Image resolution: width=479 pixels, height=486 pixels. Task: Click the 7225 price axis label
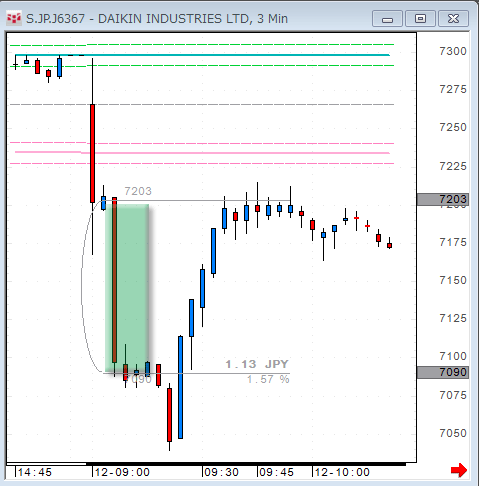(x=453, y=166)
